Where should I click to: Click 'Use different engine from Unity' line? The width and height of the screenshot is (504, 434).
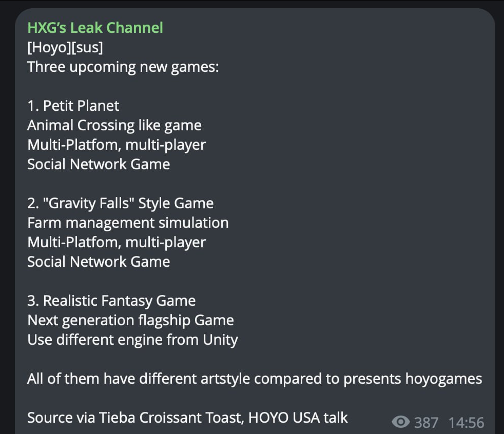132,340
